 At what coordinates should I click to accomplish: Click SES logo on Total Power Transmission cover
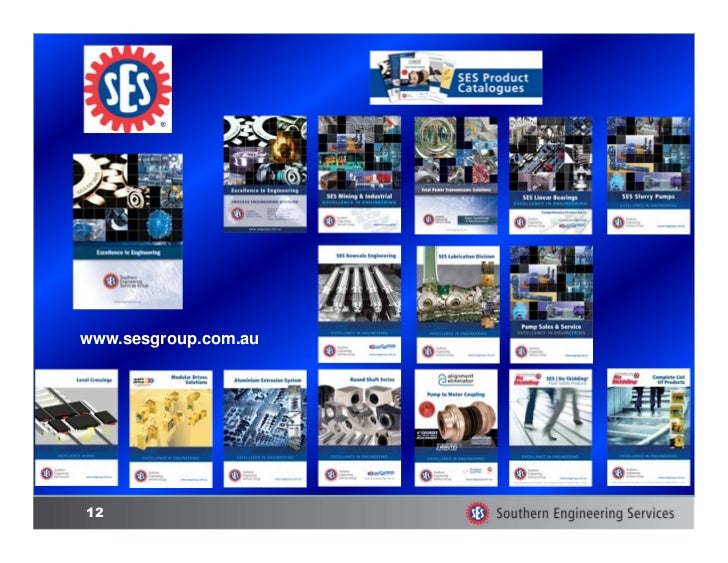pos(429,219)
